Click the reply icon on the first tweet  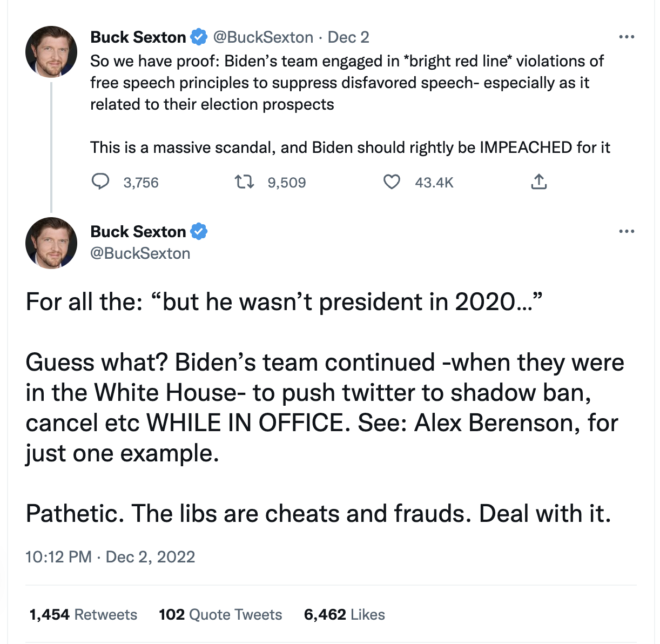click(x=100, y=182)
